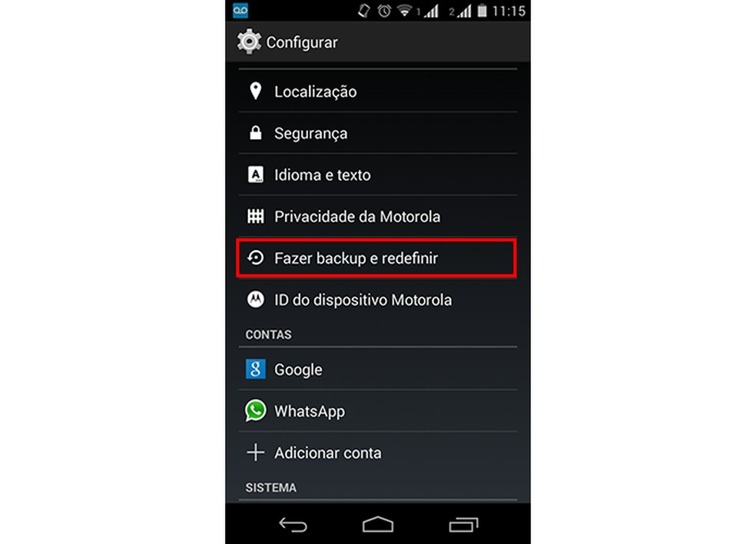Image resolution: width=756 pixels, height=544 pixels.
Task: Tap the Android home navigation button
Action: (x=378, y=524)
